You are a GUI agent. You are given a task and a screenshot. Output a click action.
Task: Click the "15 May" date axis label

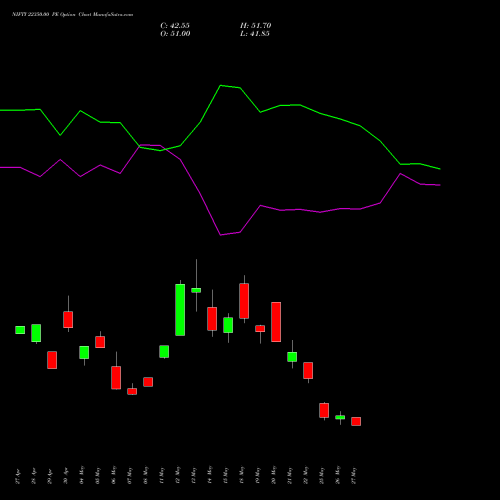pyautogui.click(x=226, y=475)
